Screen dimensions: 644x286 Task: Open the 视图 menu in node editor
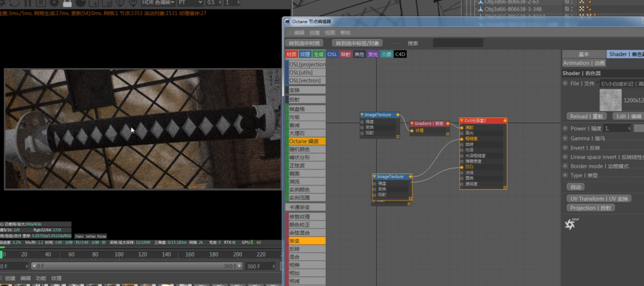tap(330, 33)
